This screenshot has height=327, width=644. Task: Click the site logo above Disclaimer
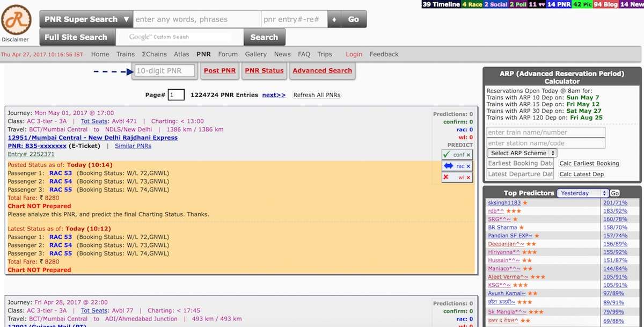tap(16, 19)
